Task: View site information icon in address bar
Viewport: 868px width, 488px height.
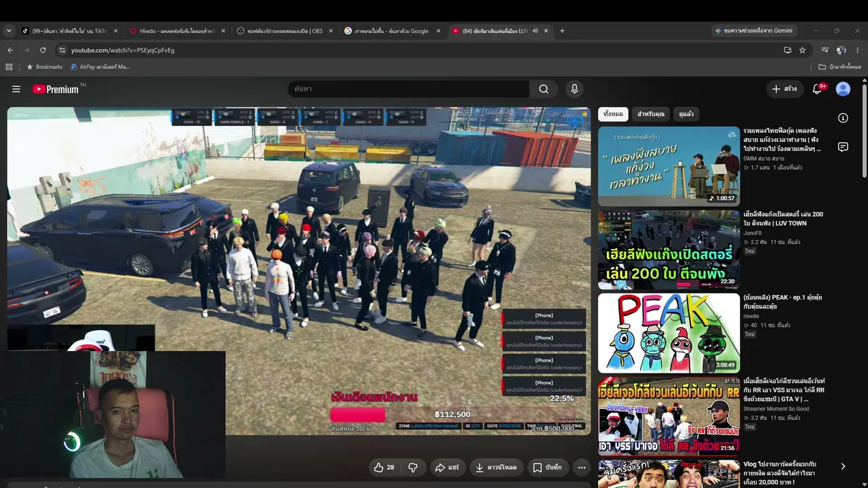Action: click(62, 50)
